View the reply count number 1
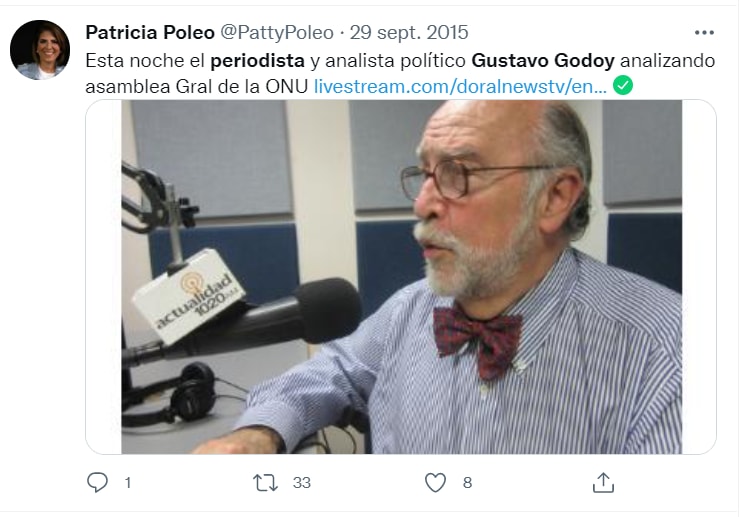 point(128,483)
